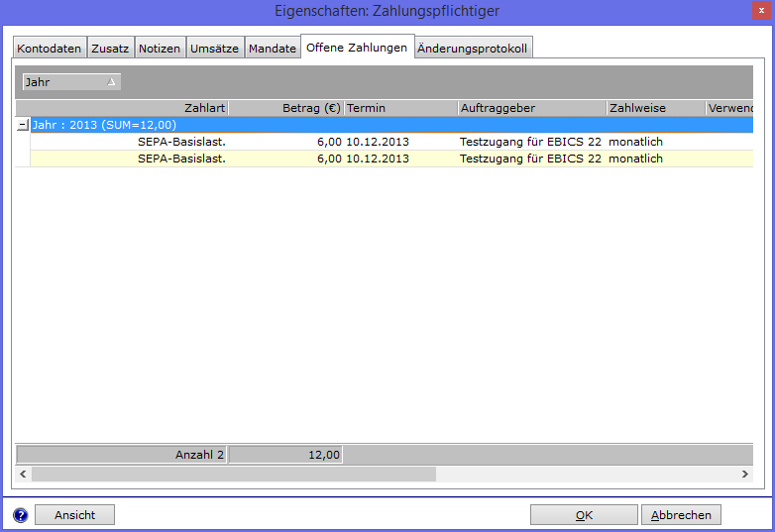Switch to the Kontodaten tab
Screen dimensions: 775x532
pos(50,49)
